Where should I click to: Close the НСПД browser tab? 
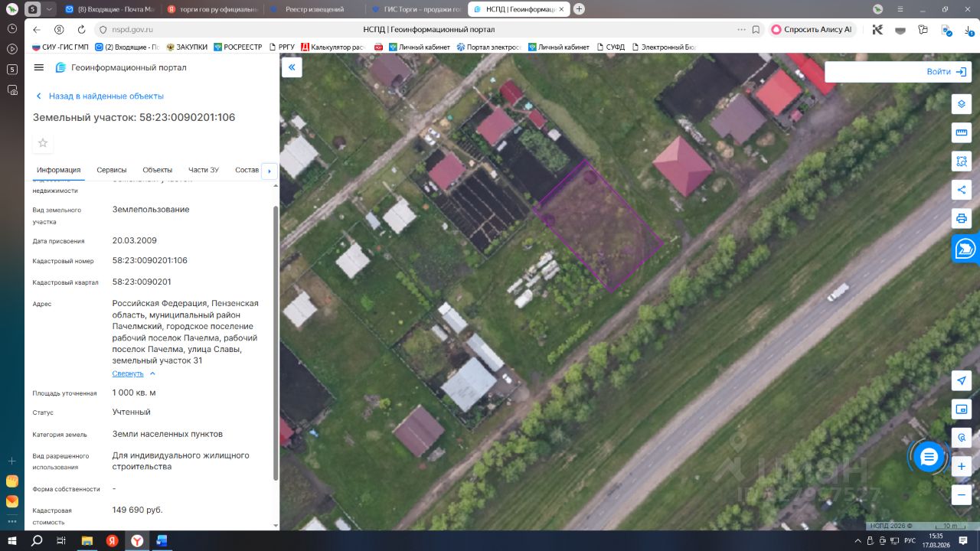pyautogui.click(x=563, y=9)
